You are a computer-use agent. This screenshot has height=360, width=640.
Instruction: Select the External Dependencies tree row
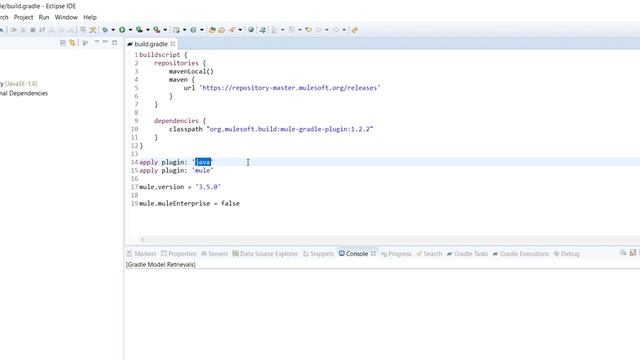tap(24, 93)
